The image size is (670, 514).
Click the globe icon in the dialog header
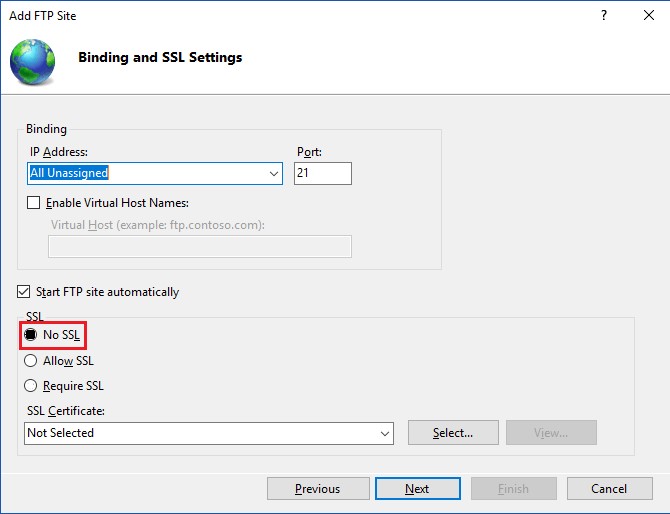[32, 62]
